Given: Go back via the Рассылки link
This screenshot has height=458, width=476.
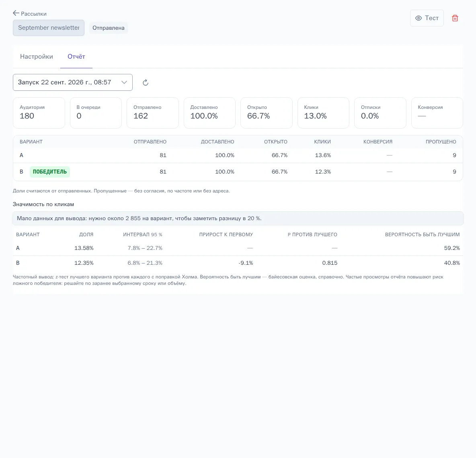Looking at the screenshot, I should coord(34,14).
